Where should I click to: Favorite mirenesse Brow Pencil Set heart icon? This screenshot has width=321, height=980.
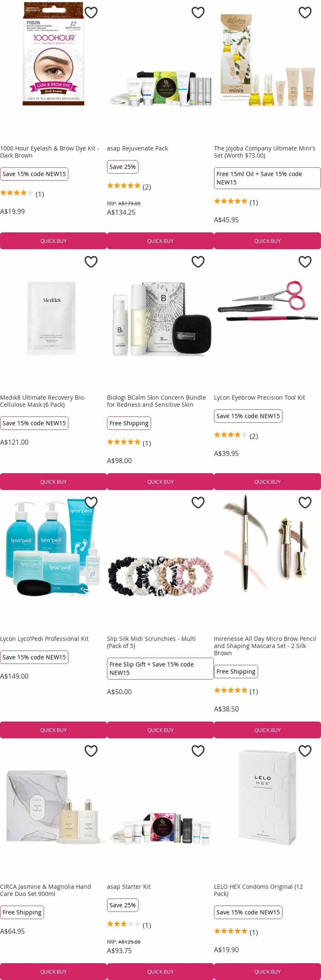[x=305, y=502]
